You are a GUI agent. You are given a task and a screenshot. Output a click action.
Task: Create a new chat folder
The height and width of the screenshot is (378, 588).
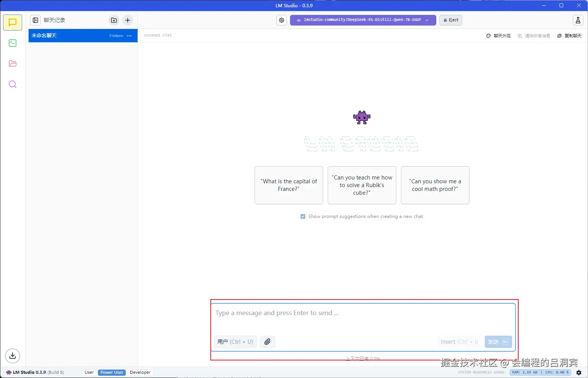pyautogui.click(x=114, y=20)
